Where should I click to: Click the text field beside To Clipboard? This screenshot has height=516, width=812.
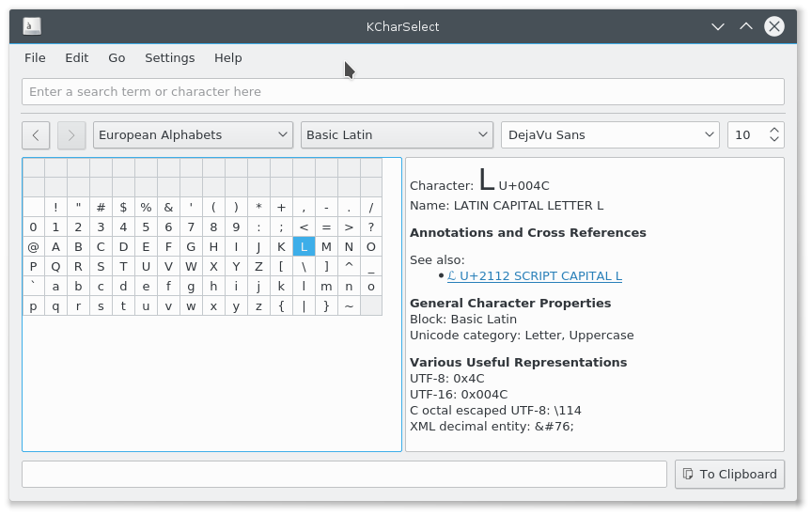[x=344, y=474]
